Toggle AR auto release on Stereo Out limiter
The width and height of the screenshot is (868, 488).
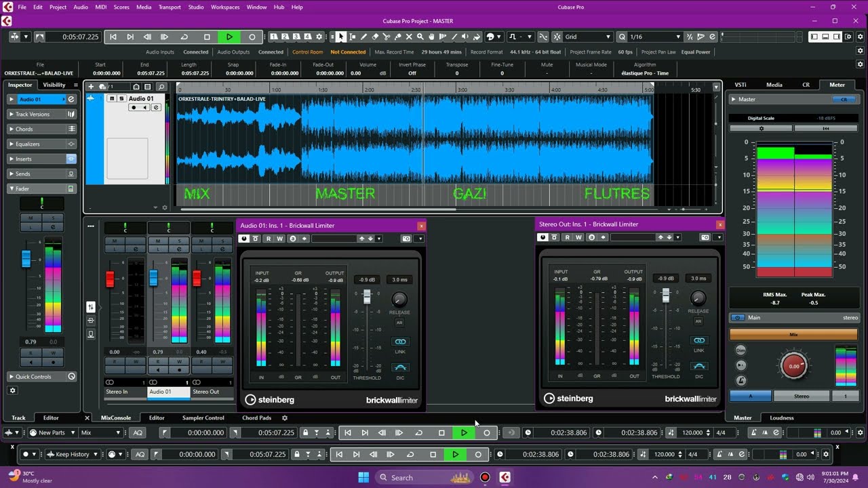[x=698, y=321]
